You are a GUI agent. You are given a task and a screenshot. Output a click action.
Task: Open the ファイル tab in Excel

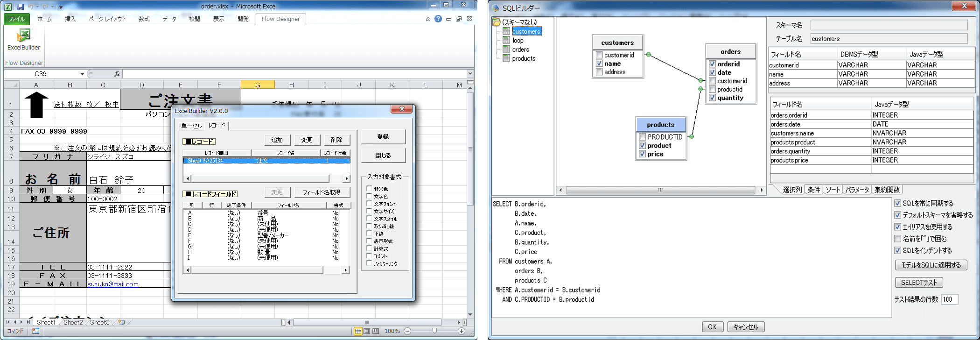click(x=17, y=19)
